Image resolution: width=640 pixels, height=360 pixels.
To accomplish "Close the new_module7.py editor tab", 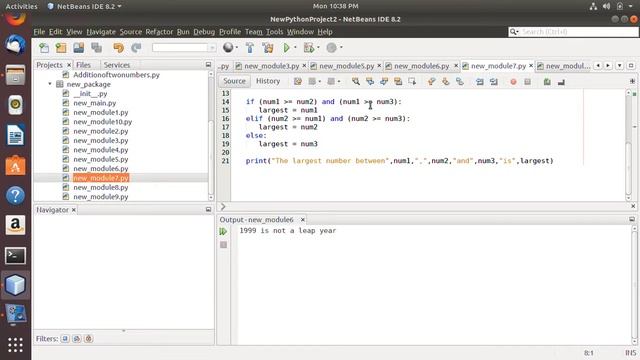I will [x=531, y=65].
